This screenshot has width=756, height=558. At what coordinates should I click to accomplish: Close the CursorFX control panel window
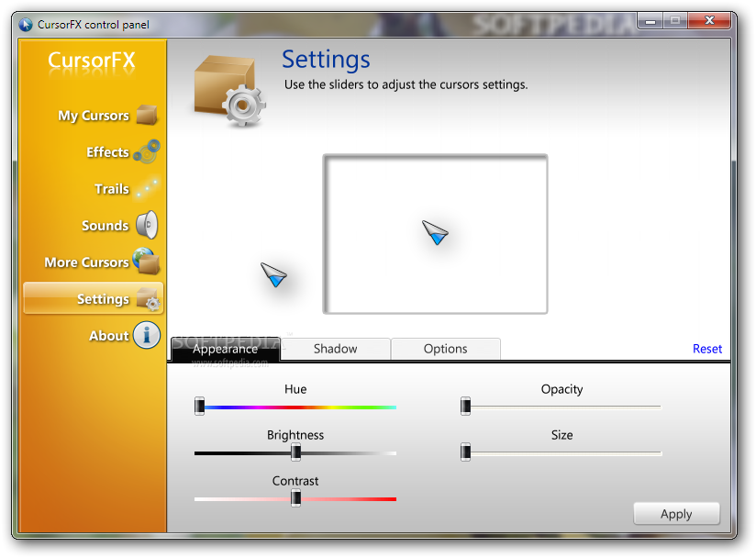pos(709,21)
